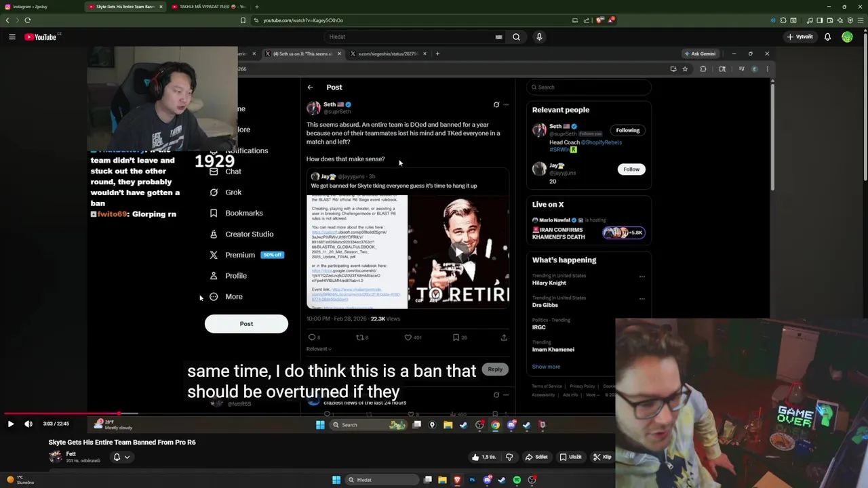
Task: Reply icon under Seth's post
Action: coord(313,337)
